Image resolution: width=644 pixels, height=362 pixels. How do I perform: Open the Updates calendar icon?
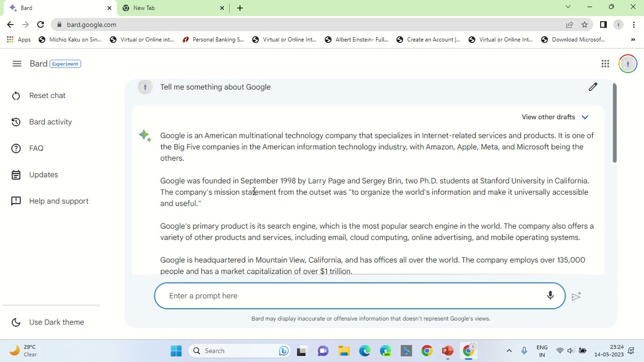coord(16,175)
